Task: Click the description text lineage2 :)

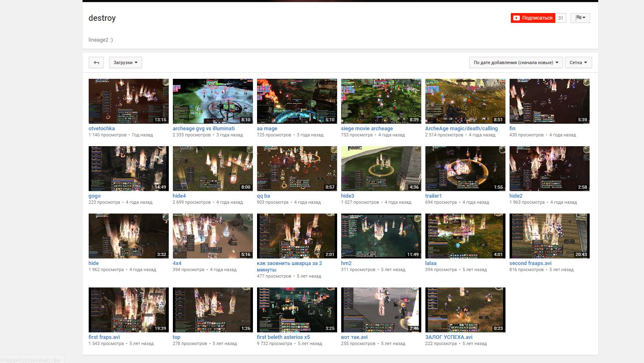Action: click(101, 40)
